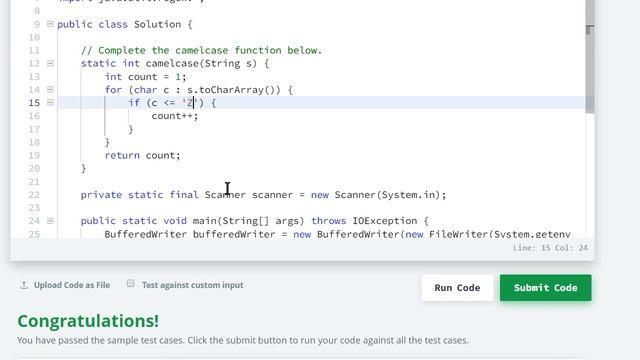Collapse the Solution class fold at line 9
The width and height of the screenshot is (640, 360).
[50, 24]
